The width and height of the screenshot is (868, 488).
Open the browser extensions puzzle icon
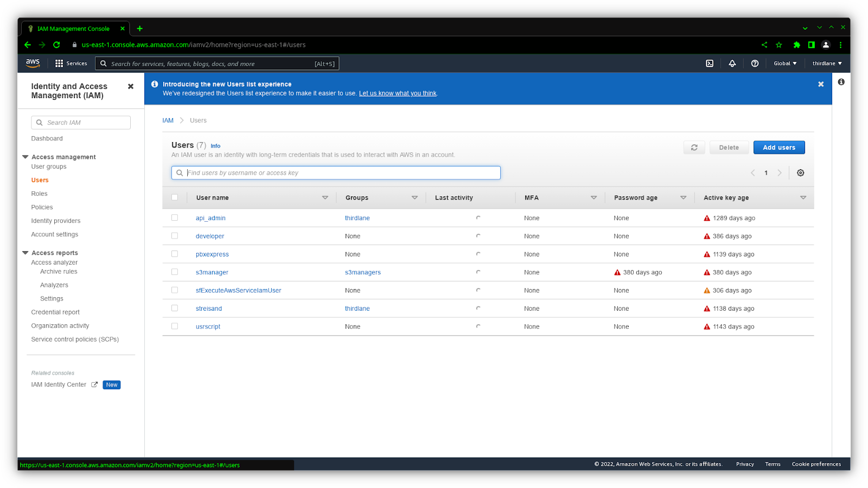(796, 45)
